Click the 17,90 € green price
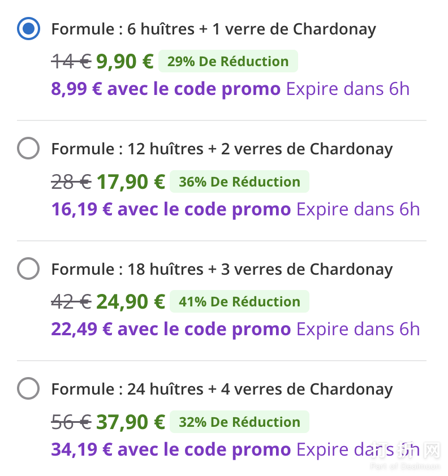Image resolution: width=448 pixels, height=476 pixels. tap(131, 181)
